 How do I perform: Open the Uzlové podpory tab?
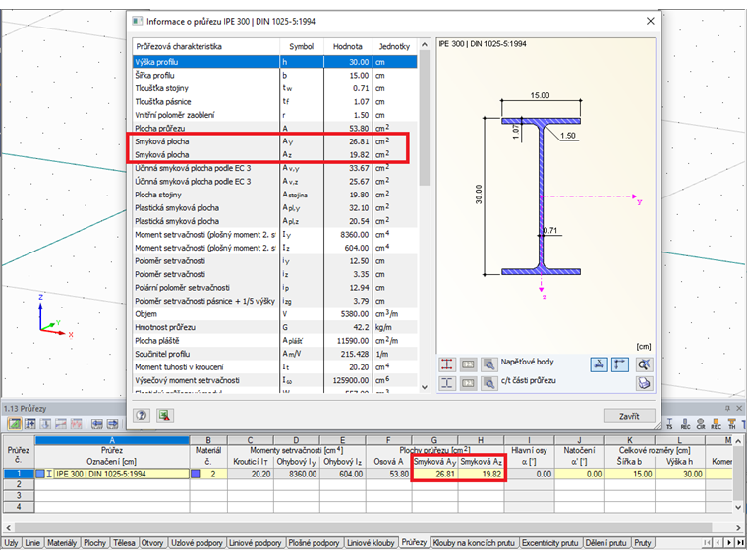197,543
